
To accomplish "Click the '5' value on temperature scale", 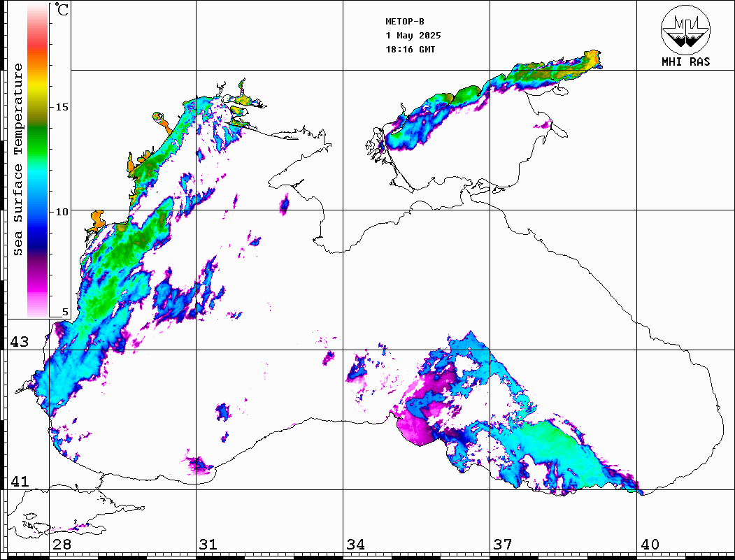I will [65, 312].
